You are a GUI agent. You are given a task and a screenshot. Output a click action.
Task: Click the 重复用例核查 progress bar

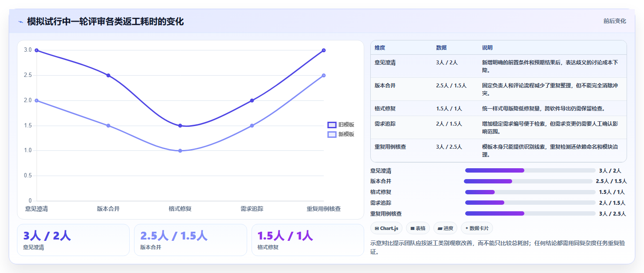coord(530,213)
